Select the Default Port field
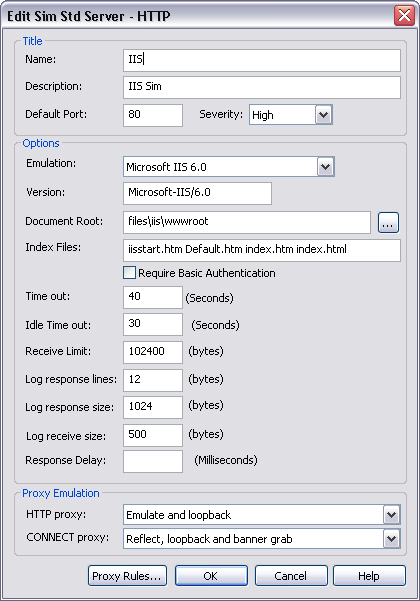420x601 pixels. [153, 115]
